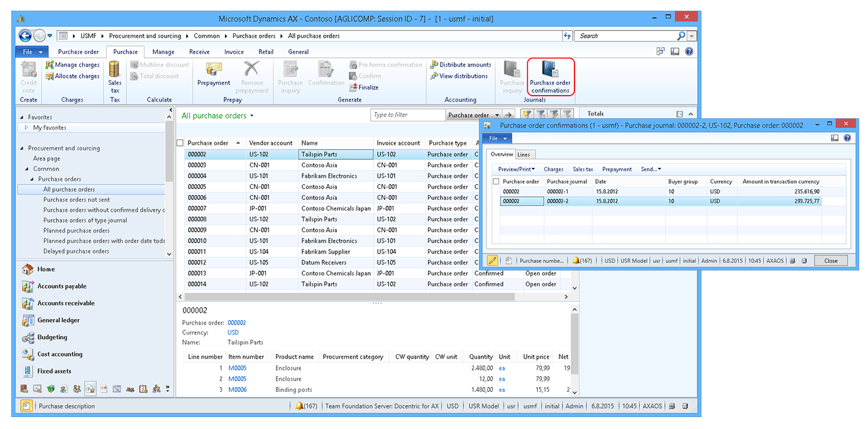The height and width of the screenshot is (429, 868).
Task: Click help icon in confirmations dialog
Action: point(847,138)
